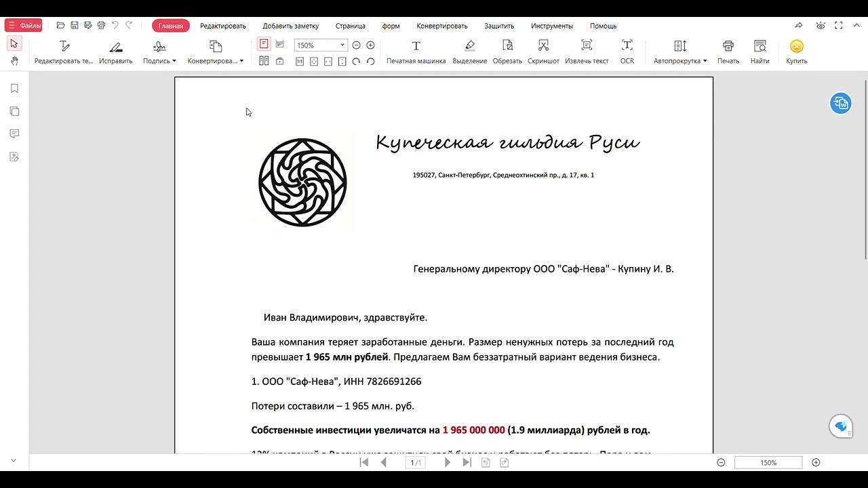This screenshot has height=488, width=868.
Task: Activate the hand pan tool
Action: click(x=14, y=61)
